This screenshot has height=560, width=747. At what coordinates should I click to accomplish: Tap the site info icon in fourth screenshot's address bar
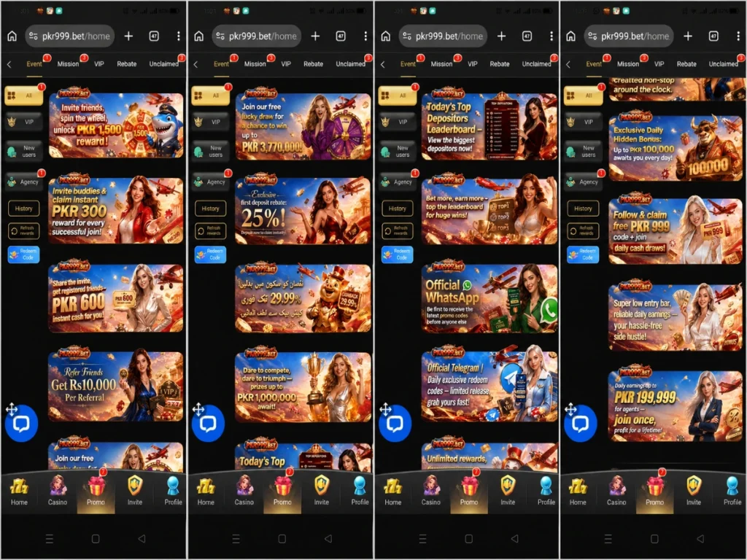click(x=592, y=36)
